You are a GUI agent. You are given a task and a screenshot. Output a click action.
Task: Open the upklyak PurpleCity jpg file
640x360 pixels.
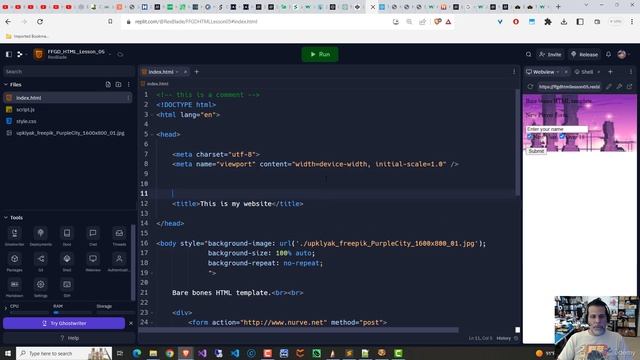tap(70, 133)
